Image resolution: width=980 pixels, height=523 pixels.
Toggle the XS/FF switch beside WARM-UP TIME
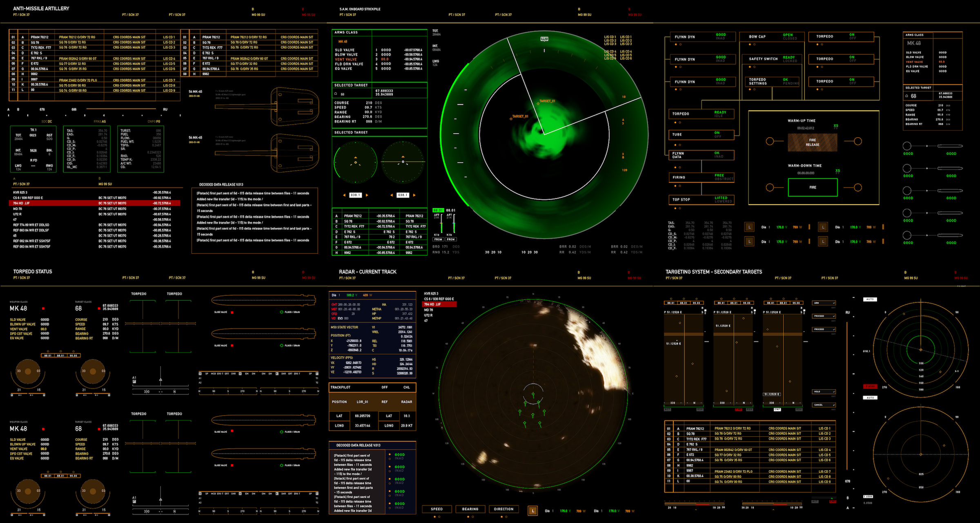[836, 127]
